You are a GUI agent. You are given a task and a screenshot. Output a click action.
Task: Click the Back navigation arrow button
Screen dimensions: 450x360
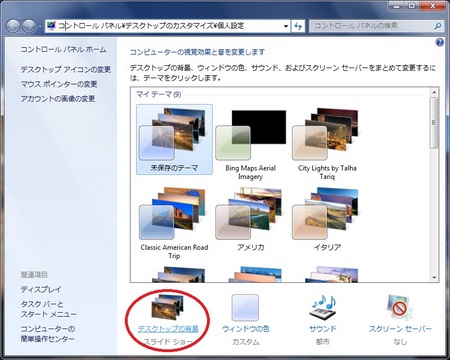click(x=13, y=26)
